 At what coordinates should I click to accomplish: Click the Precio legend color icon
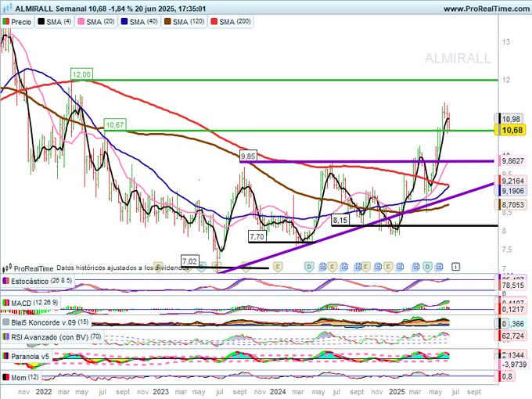[x=5, y=22]
